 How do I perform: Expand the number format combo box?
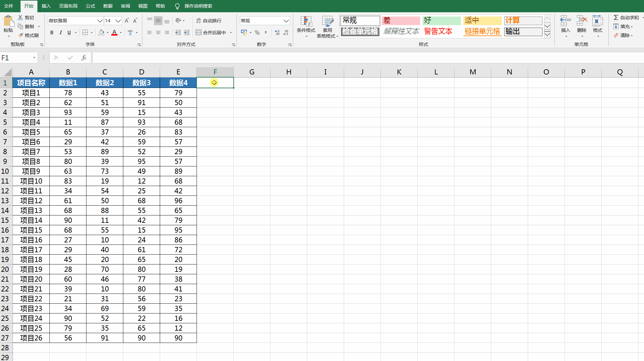click(x=286, y=21)
